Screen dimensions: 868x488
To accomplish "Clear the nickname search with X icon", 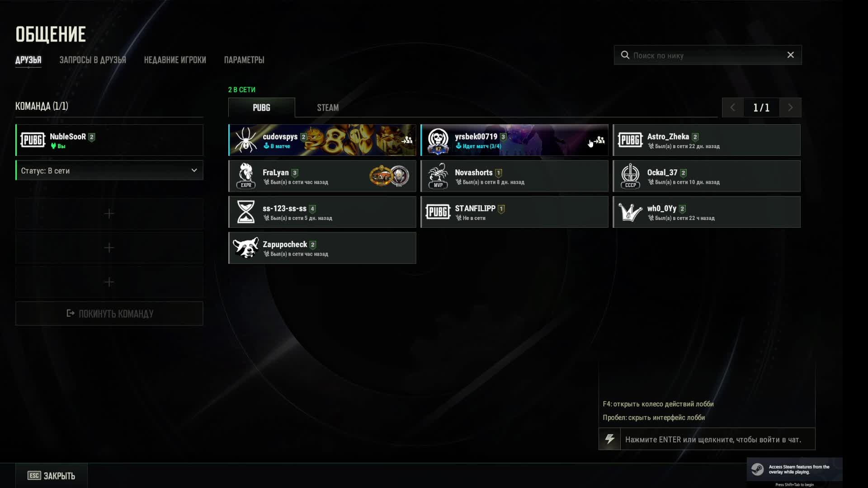I will coord(790,55).
